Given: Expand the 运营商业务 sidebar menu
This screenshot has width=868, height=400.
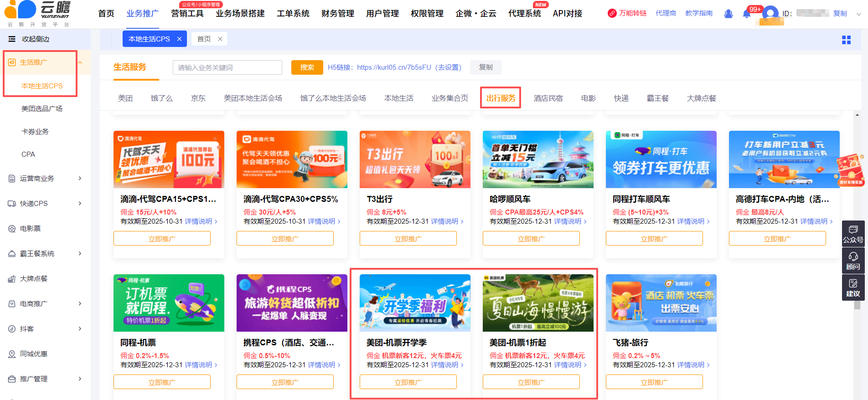Looking at the screenshot, I should (x=80, y=179).
